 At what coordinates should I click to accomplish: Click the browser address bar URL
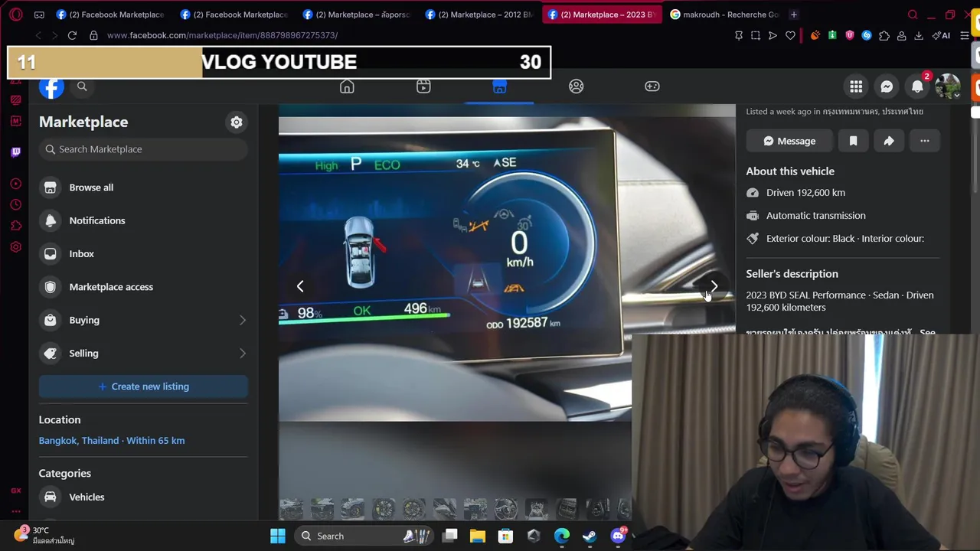point(222,35)
